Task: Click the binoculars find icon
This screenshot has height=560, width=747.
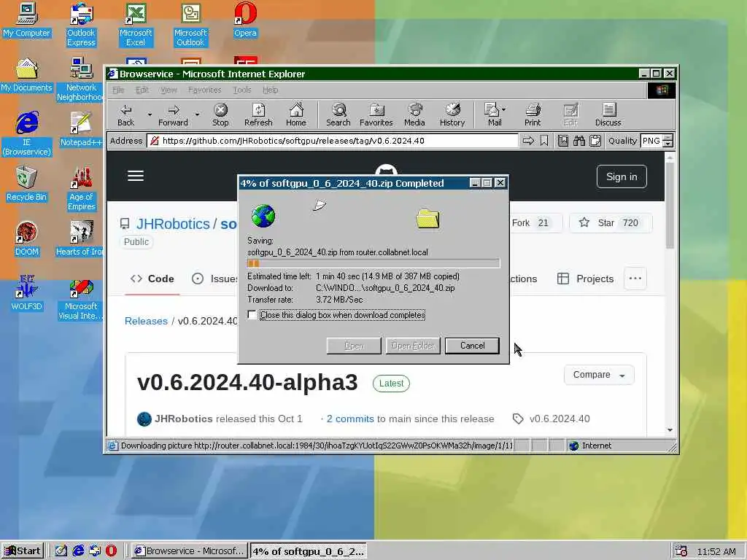Action: 578,141
